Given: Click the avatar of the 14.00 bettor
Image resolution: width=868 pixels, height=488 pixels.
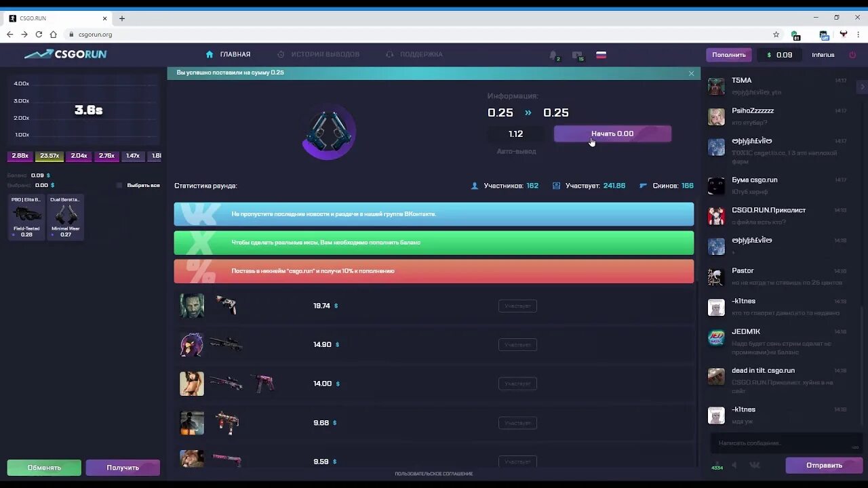Looking at the screenshot, I should point(192,384).
